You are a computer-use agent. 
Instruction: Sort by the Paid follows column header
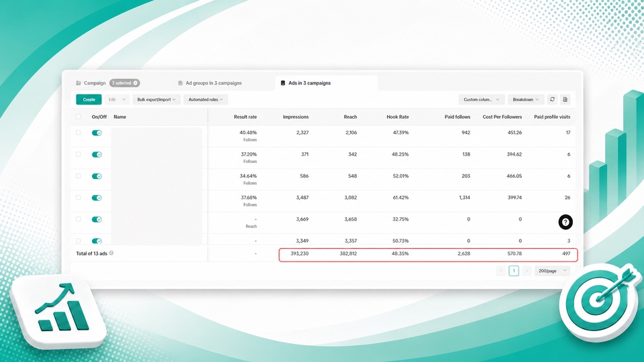pyautogui.click(x=458, y=117)
